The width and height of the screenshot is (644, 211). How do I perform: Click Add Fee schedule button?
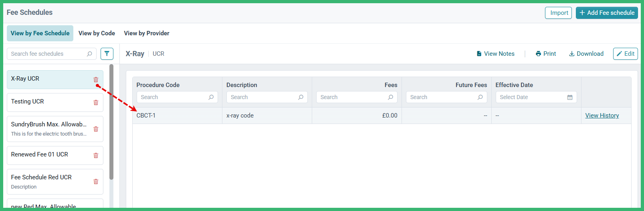click(x=607, y=13)
